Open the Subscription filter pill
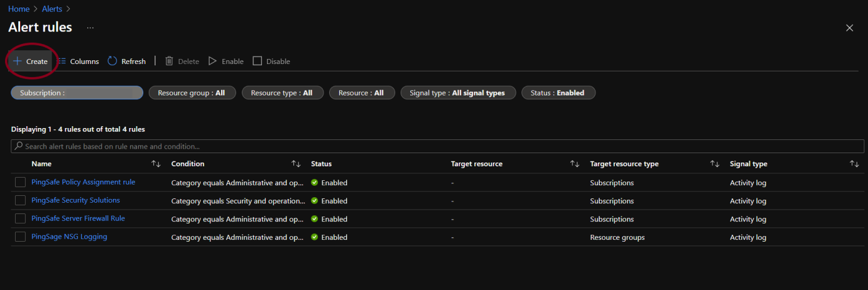This screenshot has height=290, width=868. tap(77, 93)
